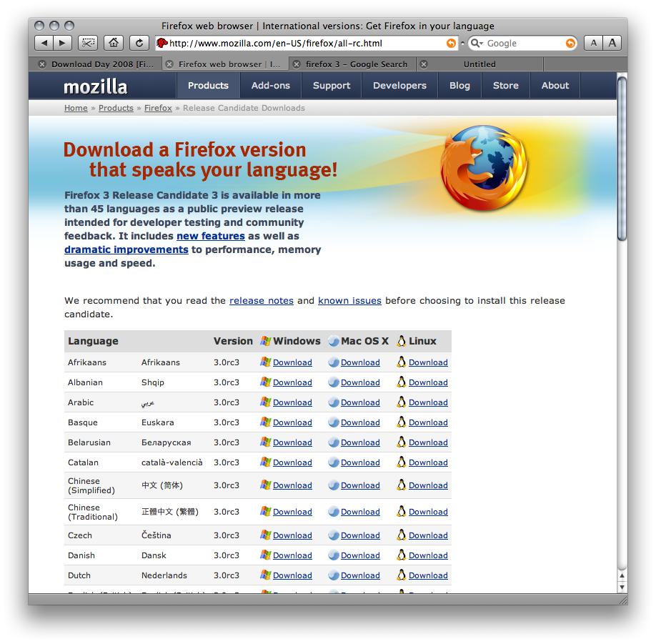Image resolution: width=656 pixels, height=644 pixels.
Task: Download Chinese (Simplified) version for Linux
Action: pos(428,485)
